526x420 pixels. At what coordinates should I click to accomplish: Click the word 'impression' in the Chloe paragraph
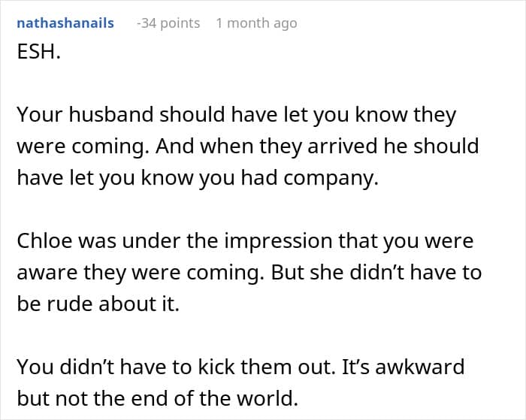pyautogui.click(x=278, y=241)
